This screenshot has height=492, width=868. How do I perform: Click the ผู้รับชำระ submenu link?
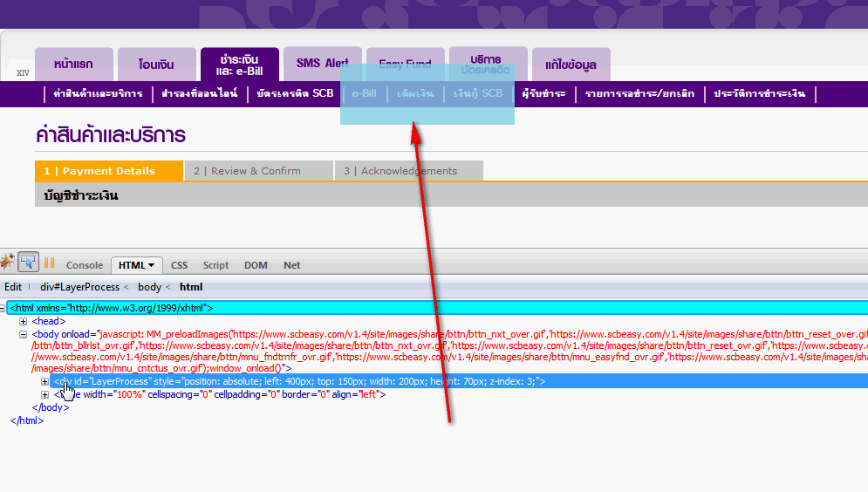pos(543,93)
